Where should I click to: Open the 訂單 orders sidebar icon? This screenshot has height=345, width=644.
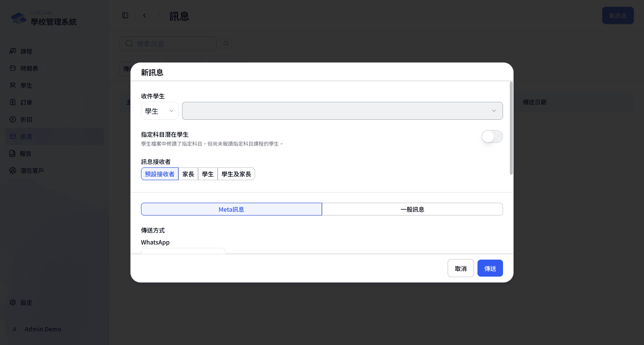pos(13,102)
